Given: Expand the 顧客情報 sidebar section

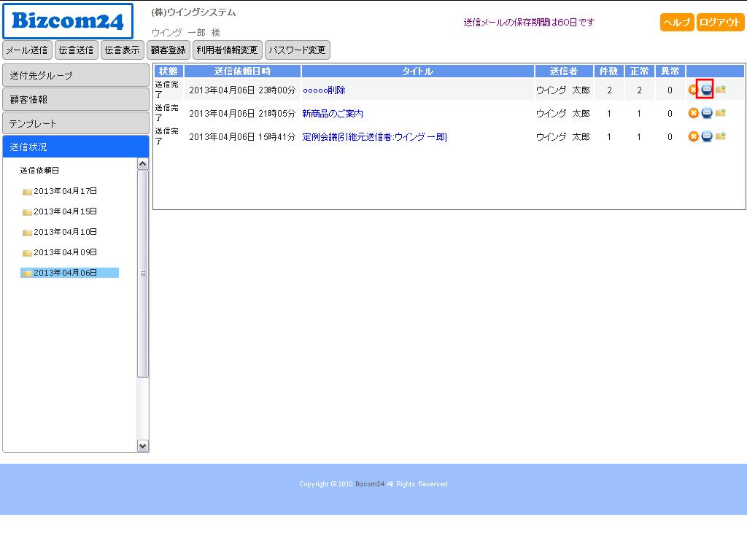Looking at the screenshot, I should click(76, 99).
